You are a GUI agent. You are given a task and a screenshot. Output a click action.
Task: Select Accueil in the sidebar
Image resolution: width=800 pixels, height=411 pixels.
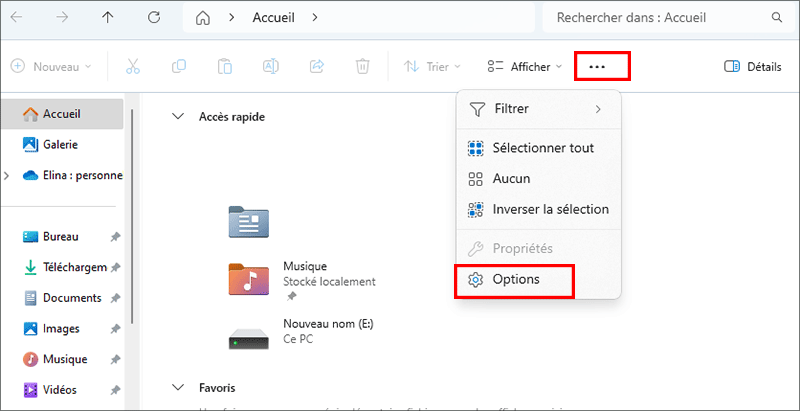pyautogui.click(x=62, y=114)
